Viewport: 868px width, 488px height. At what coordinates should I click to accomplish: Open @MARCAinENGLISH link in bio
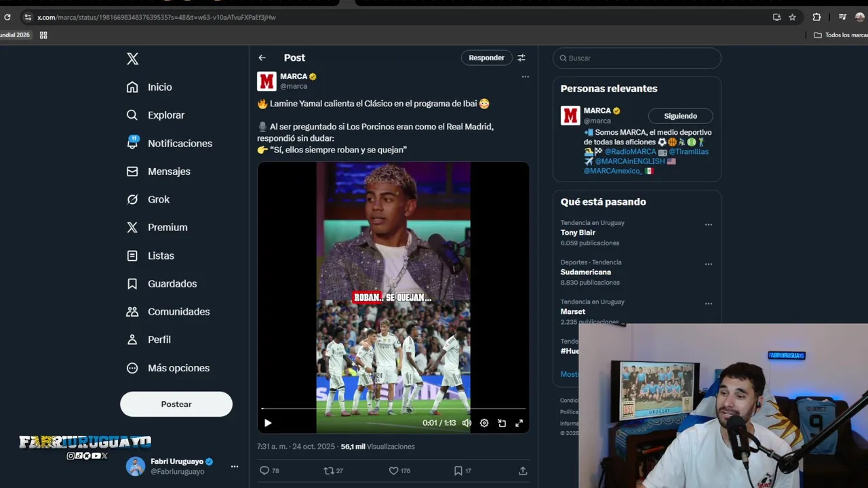[630, 161]
